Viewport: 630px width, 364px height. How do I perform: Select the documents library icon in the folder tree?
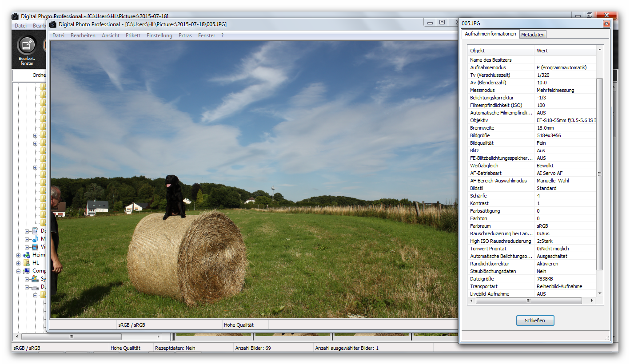coord(35,231)
